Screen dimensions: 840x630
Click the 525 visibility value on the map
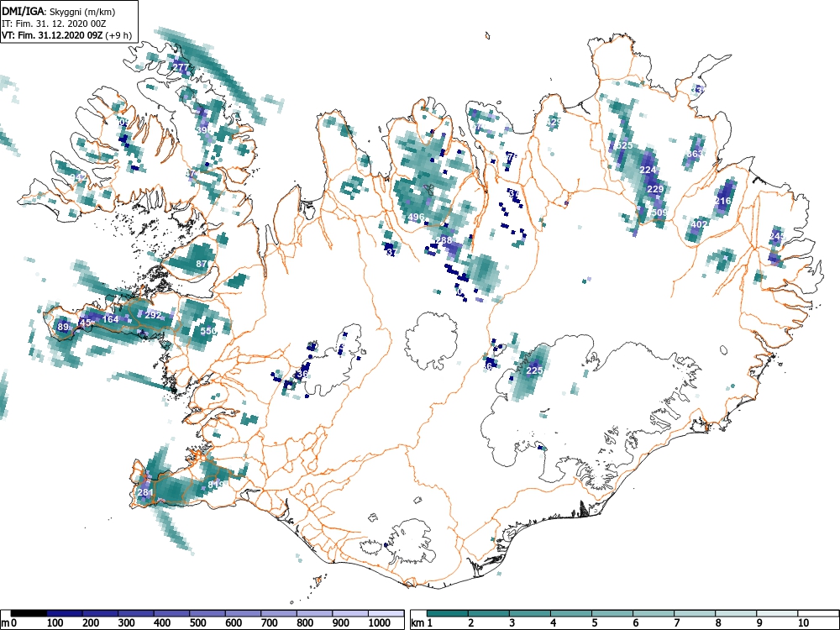coord(625,145)
